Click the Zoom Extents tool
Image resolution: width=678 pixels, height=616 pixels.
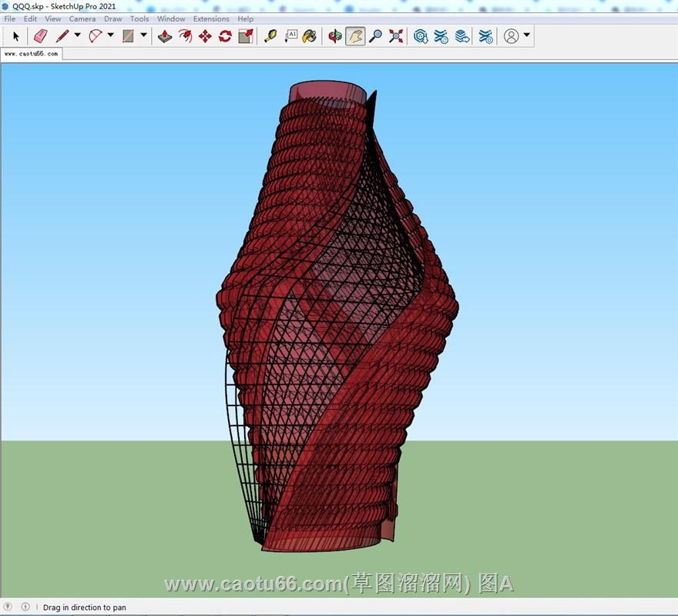coord(396,36)
